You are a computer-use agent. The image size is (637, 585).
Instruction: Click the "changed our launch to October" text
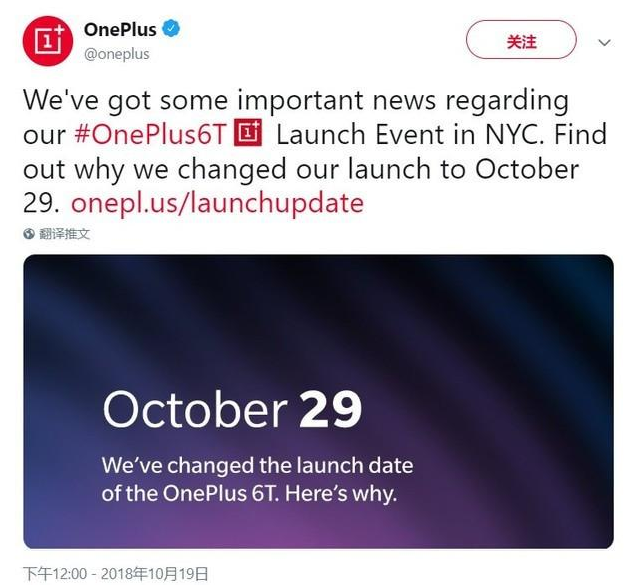[x=378, y=169]
